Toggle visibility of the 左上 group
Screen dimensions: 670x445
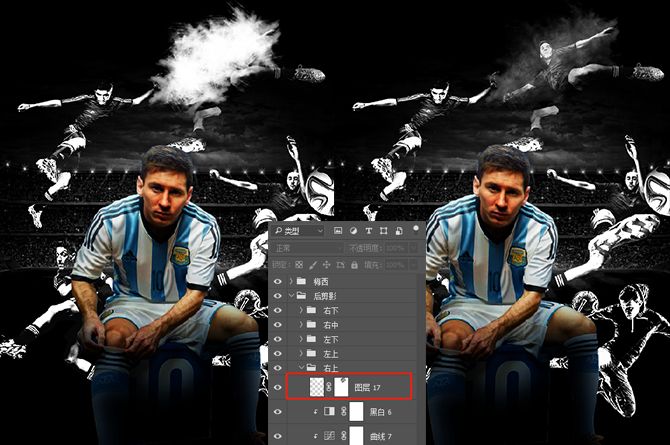coord(278,354)
